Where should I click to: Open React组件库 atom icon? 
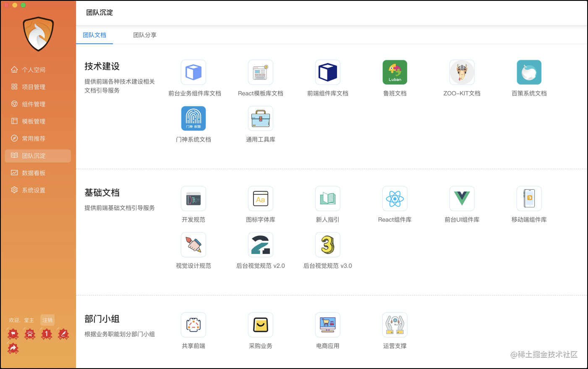pos(395,199)
